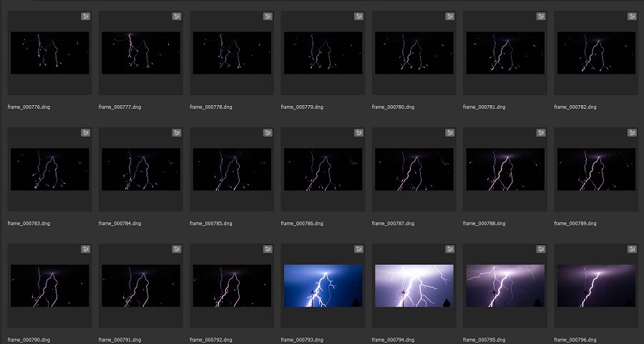Click the settings badge on frame_000791.dng
Image resolution: width=644 pixels, height=344 pixels.
click(x=177, y=249)
